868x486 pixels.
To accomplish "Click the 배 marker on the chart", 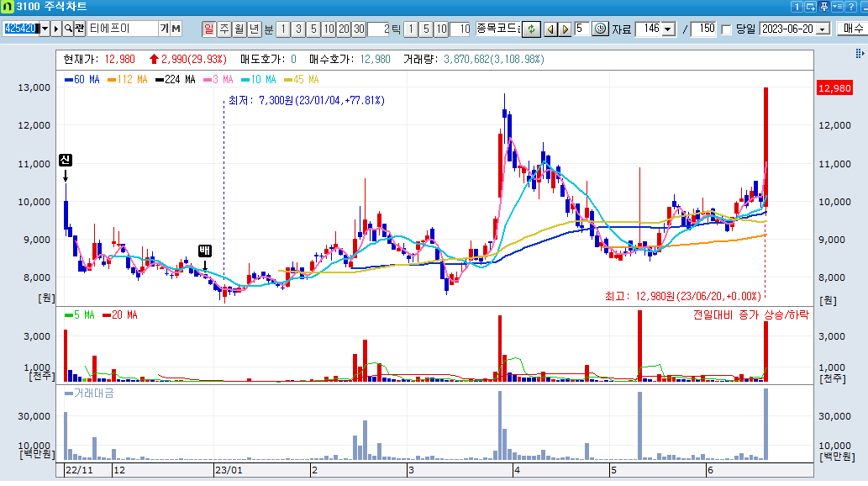I will tap(205, 251).
